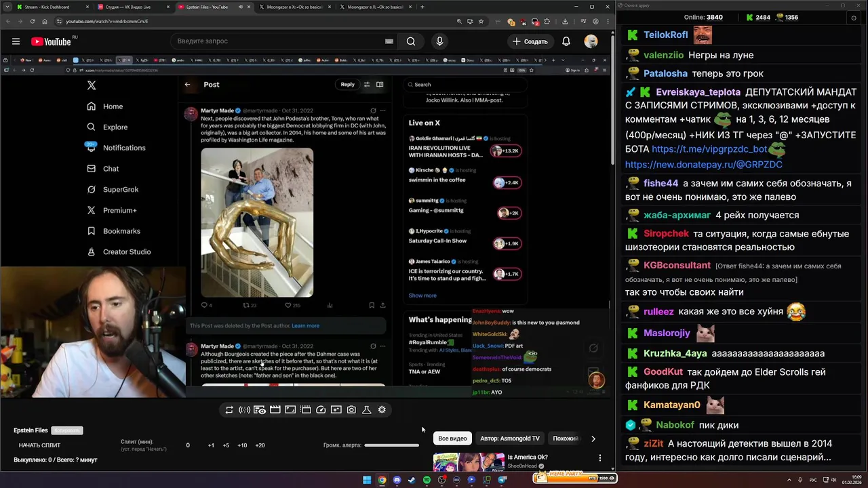Click the X sidebar Bookmarks item
Image resolution: width=868 pixels, height=488 pixels.
[113, 231]
